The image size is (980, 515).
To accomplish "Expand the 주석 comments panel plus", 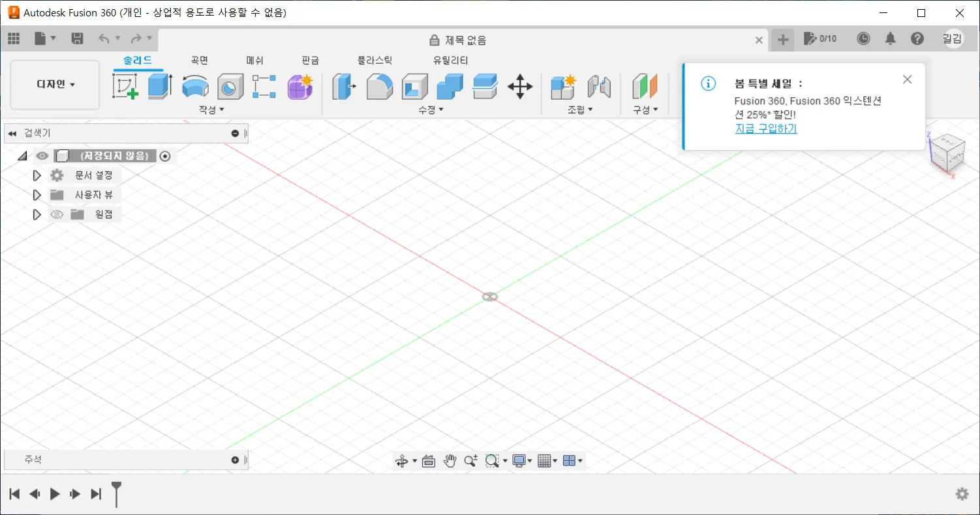I will [235, 460].
